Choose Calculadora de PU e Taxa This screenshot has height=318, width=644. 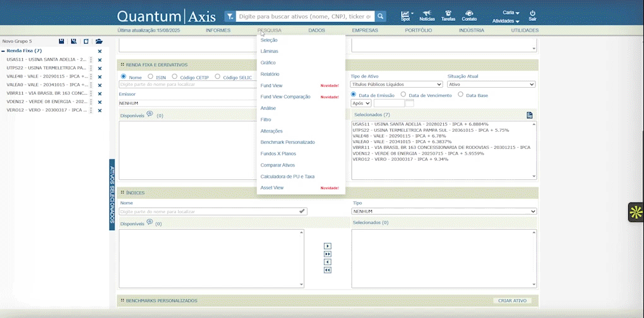[x=287, y=177]
